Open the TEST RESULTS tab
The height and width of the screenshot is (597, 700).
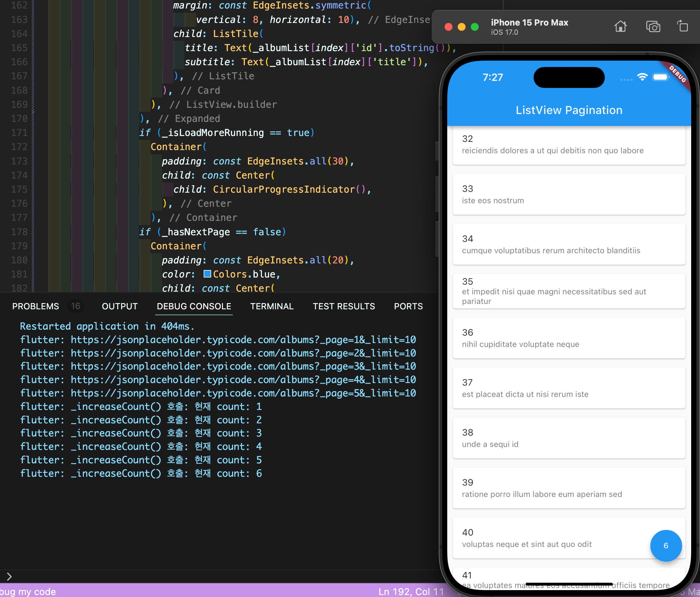(x=343, y=306)
